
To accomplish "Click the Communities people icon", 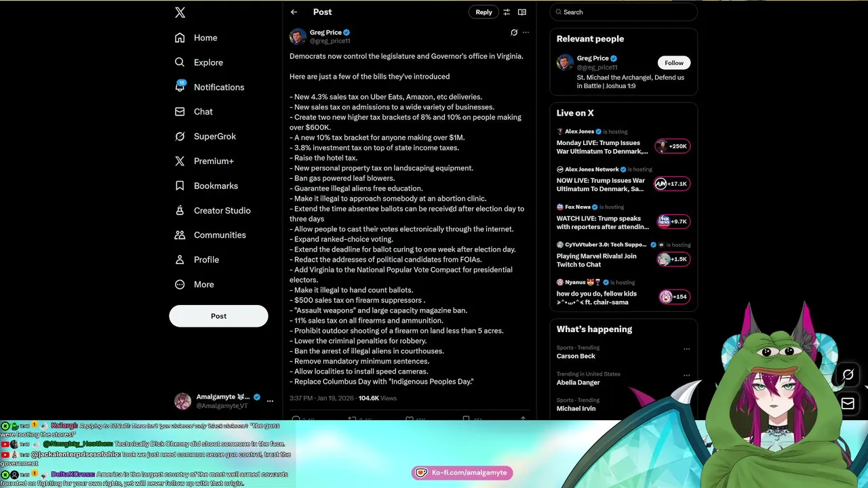I will tap(180, 235).
